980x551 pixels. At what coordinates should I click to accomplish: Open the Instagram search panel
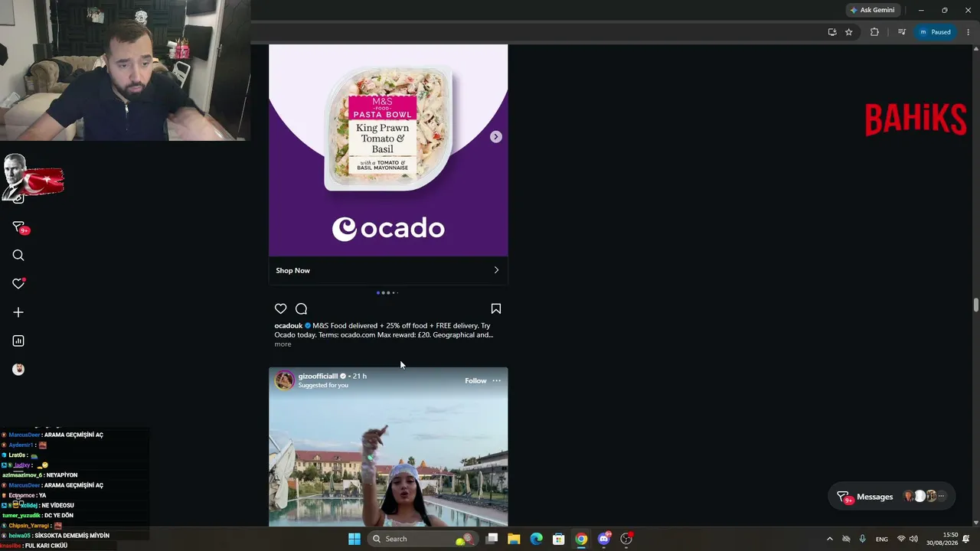pos(18,256)
